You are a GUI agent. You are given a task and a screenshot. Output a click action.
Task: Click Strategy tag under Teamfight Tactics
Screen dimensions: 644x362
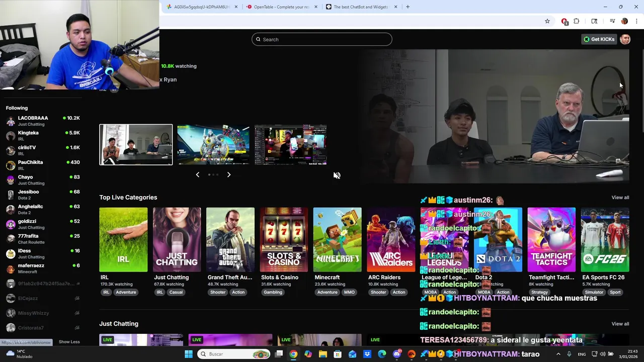[539, 292]
